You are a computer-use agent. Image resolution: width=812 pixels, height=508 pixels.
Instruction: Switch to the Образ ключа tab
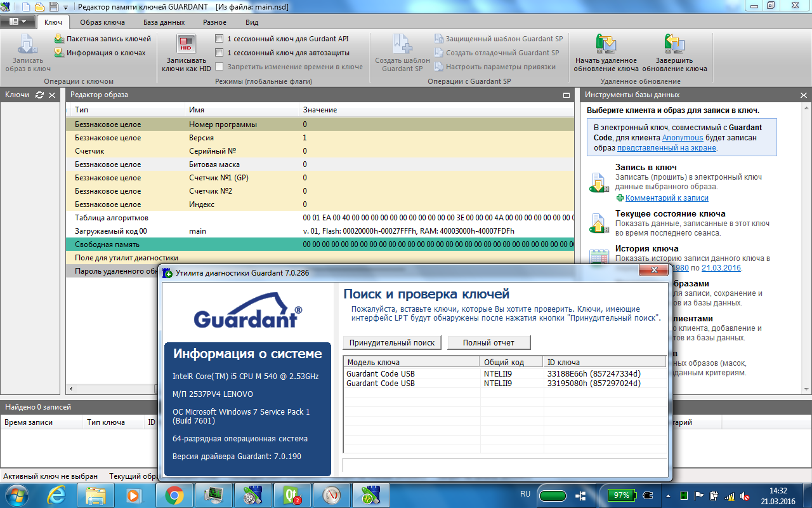(x=101, y=22)
